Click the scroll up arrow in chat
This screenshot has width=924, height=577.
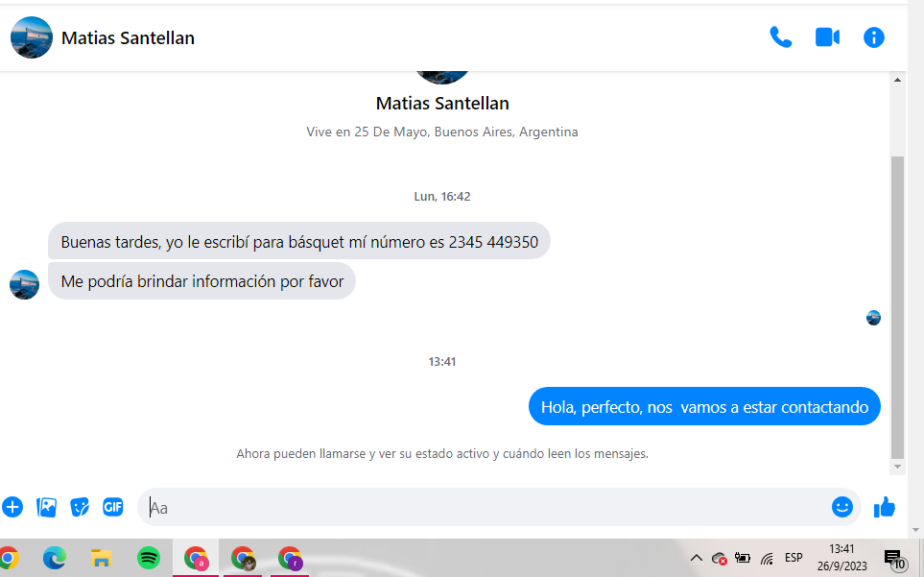coord(897,80)
